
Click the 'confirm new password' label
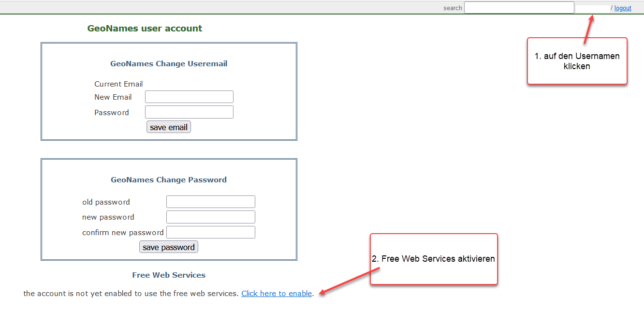pos(123,233)
